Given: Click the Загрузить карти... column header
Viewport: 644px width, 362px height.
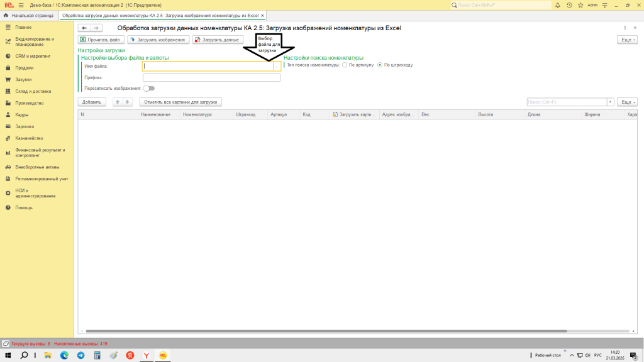Looking at the screenshot, I should 355,114.
